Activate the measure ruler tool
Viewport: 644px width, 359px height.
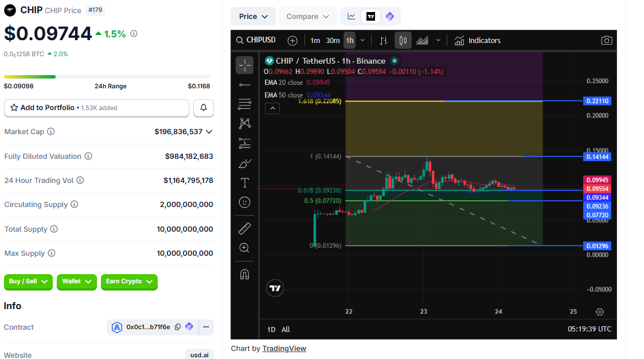pyautogui.click(x=244, y=228)
